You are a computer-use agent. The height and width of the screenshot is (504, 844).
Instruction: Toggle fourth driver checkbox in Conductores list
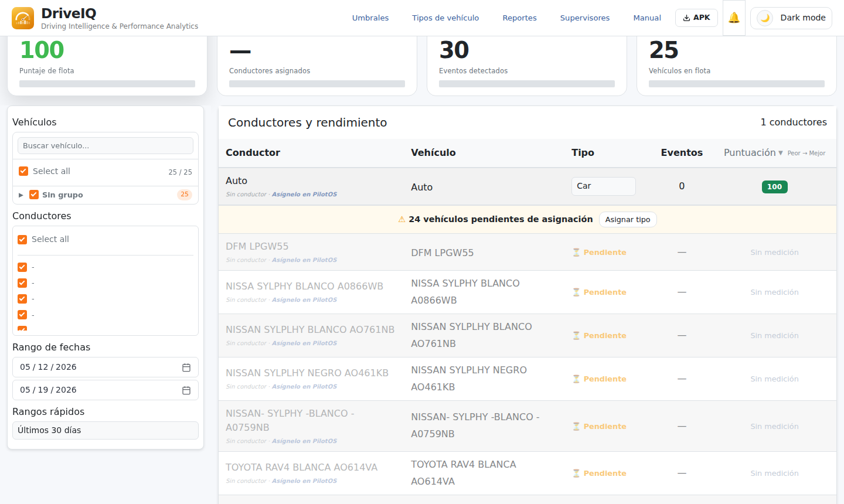[x=22, y=315]
